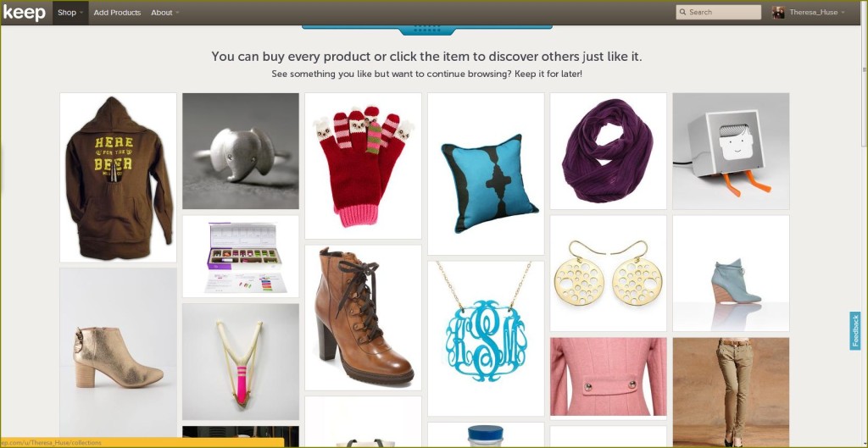View the purple infinity scarf
Image resolution: width=868 pixels, height=448 pixels.
609,151
